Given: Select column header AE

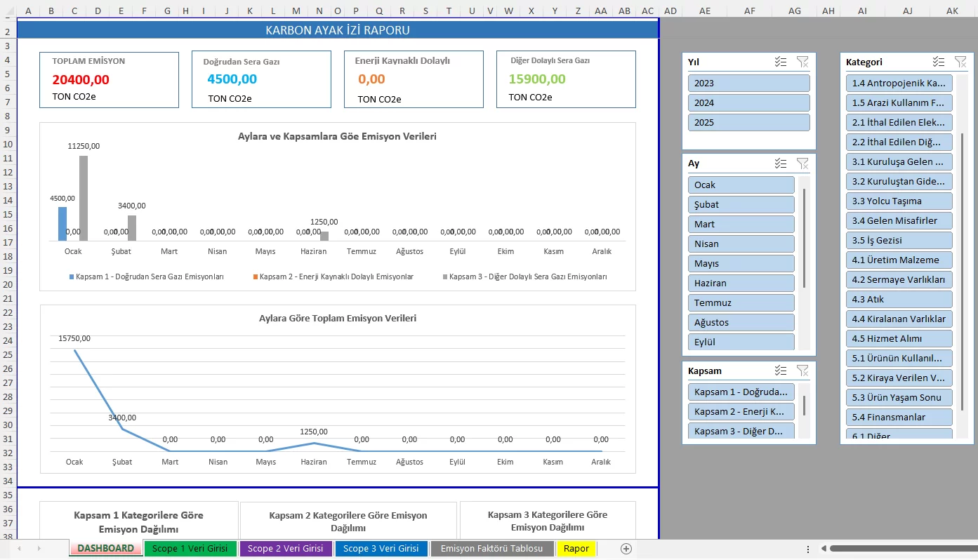Looking at the screenshot, I should pyautogui.click(x=705, y=11).
